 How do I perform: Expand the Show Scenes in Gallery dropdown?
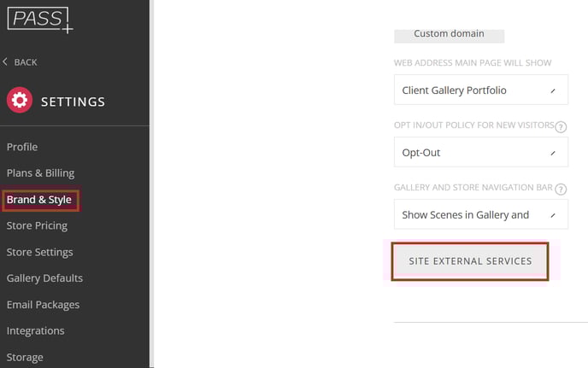pos(481,214)
